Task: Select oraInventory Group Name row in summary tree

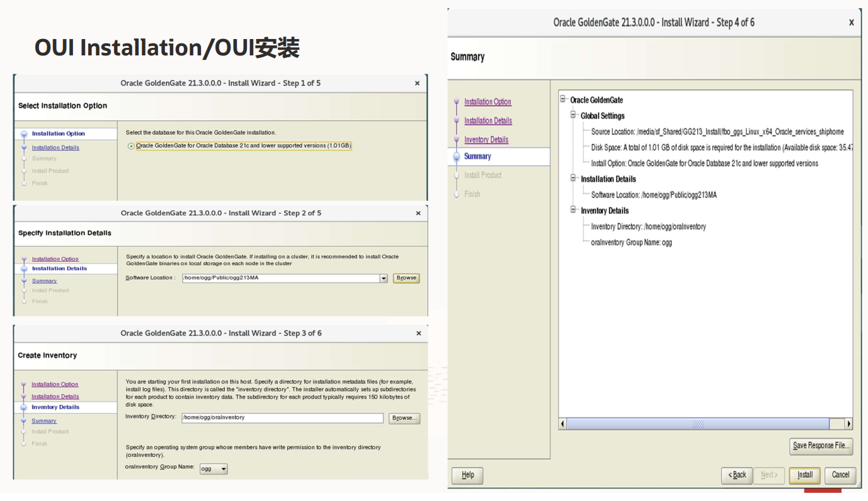Action: tap(631, 242)
